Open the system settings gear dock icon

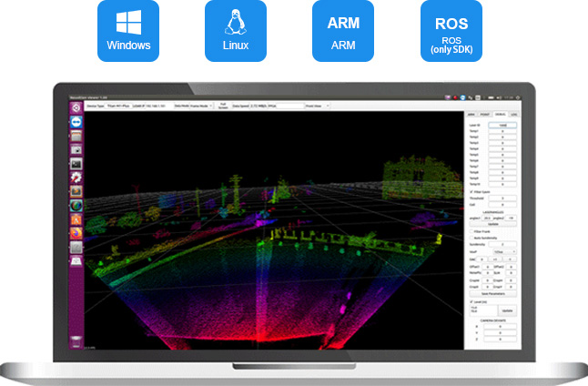(76, 178)
